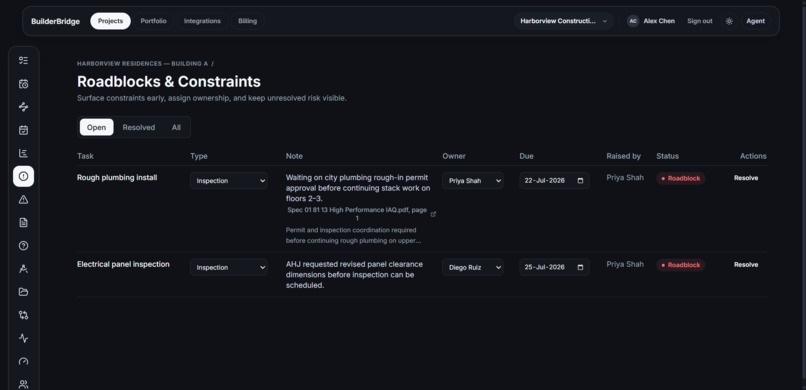Click the 'Permit and inspection coordination required' excerpt
The height and width of the screenshot is (390, 806).
354,235
